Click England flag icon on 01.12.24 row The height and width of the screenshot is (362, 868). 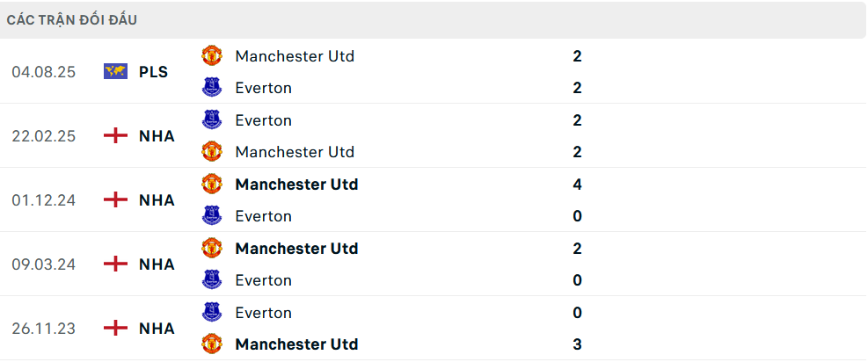tap(115, 200)
